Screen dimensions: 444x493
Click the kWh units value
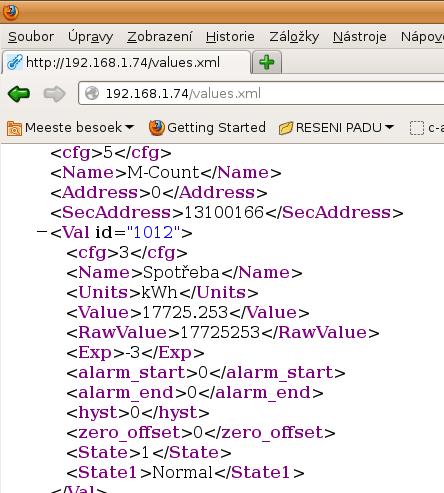click(x=160, y=292)
